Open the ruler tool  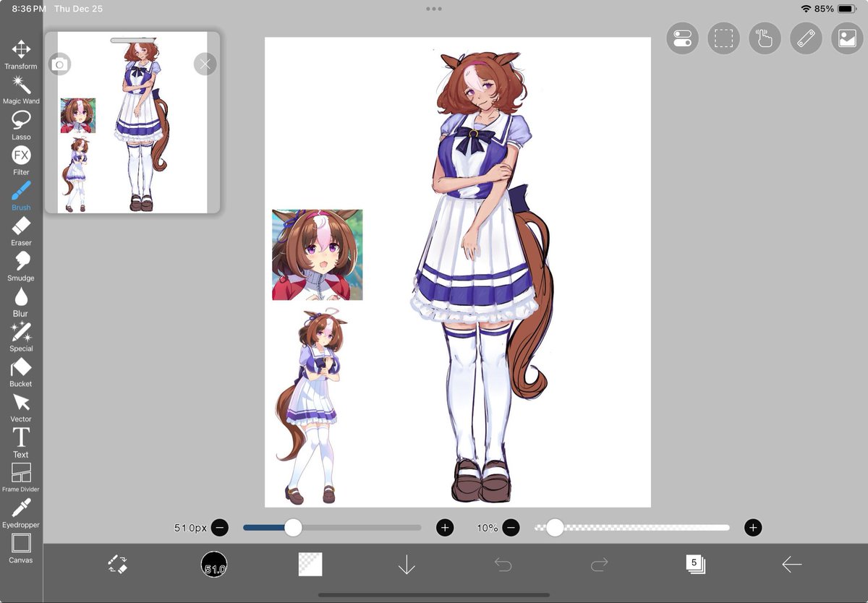pos(806,39)
